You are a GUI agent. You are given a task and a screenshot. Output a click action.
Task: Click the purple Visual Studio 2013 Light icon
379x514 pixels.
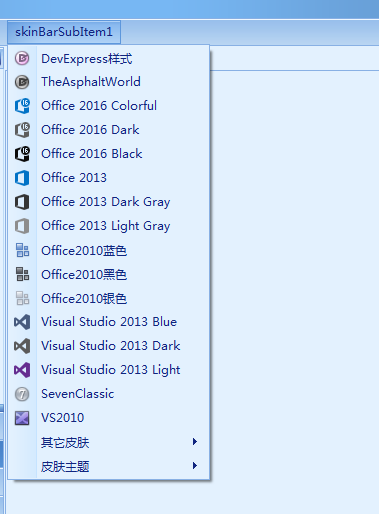point(22,370)
